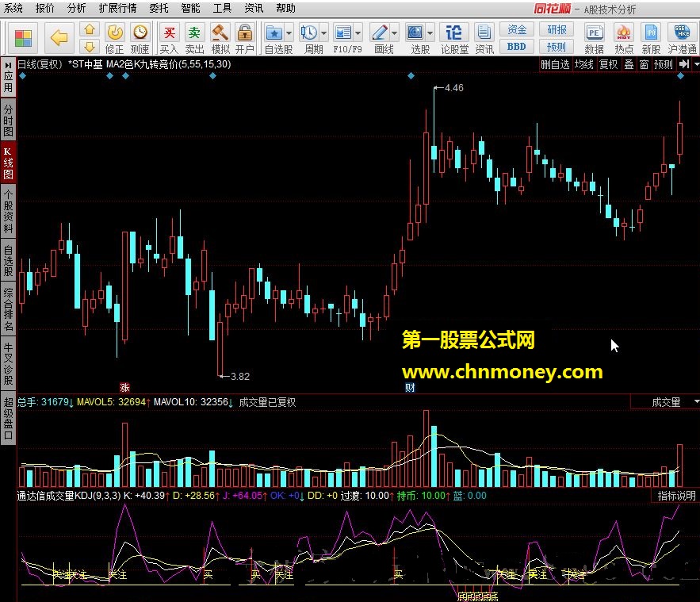700x602 pixels.
Task: Open the 智能 menu
Action: [x=190, y=8]
